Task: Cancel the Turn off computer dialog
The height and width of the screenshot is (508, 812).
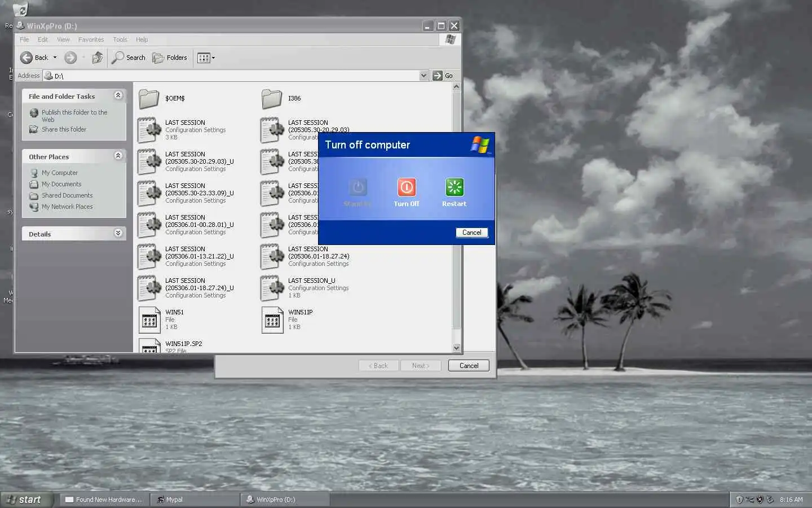Action: (472, 233)
